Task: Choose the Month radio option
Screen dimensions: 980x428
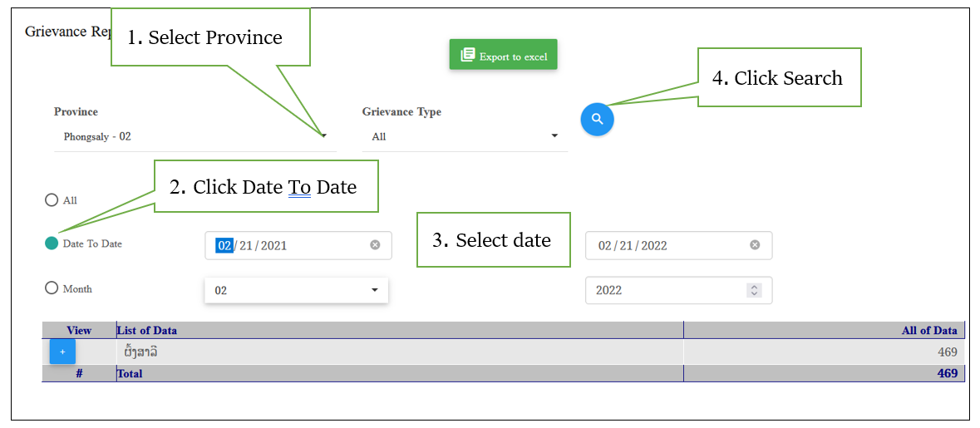Action: [52, 288]
